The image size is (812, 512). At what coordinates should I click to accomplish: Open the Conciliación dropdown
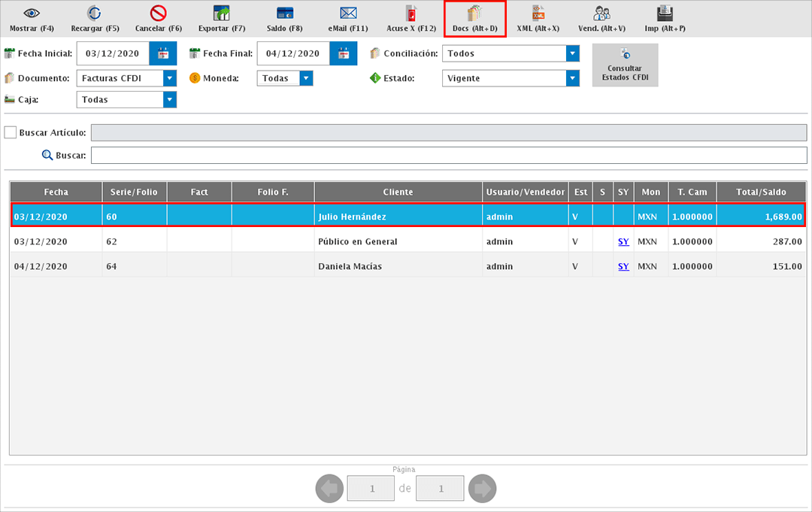pos(573,53)
